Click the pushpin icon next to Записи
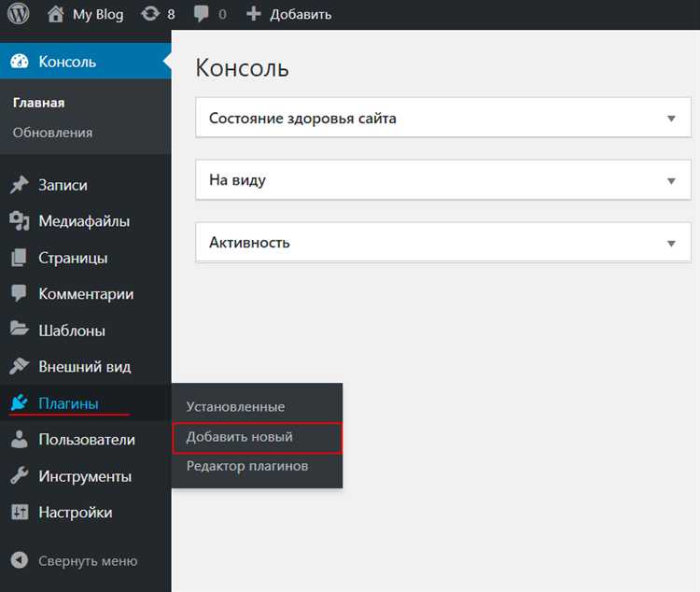The width and height of the screenshot is (700, 592). [x=20, y=185]
